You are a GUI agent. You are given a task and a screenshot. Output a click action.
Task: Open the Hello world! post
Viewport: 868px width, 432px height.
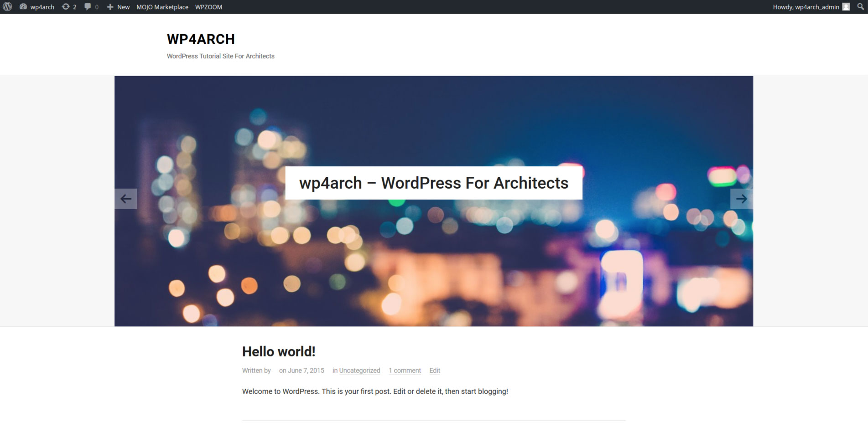tap(279, 351)
